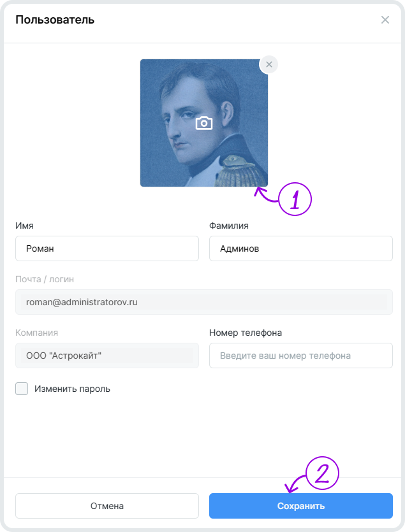Click the Компания field label
Screen dimensions: 405x532
tap(37, 333)
